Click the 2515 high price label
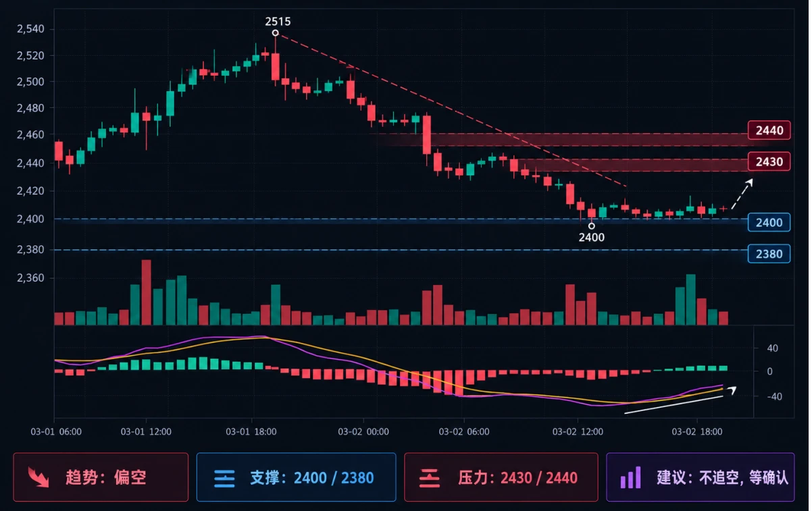Image resolution: width=812 pixels, height=511 pixels. tap(278, 22)
